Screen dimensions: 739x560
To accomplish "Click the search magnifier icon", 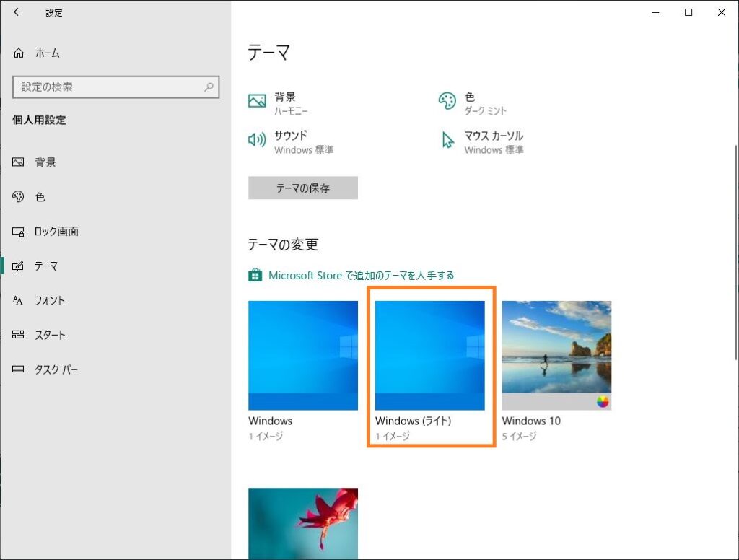I will 209,87.
